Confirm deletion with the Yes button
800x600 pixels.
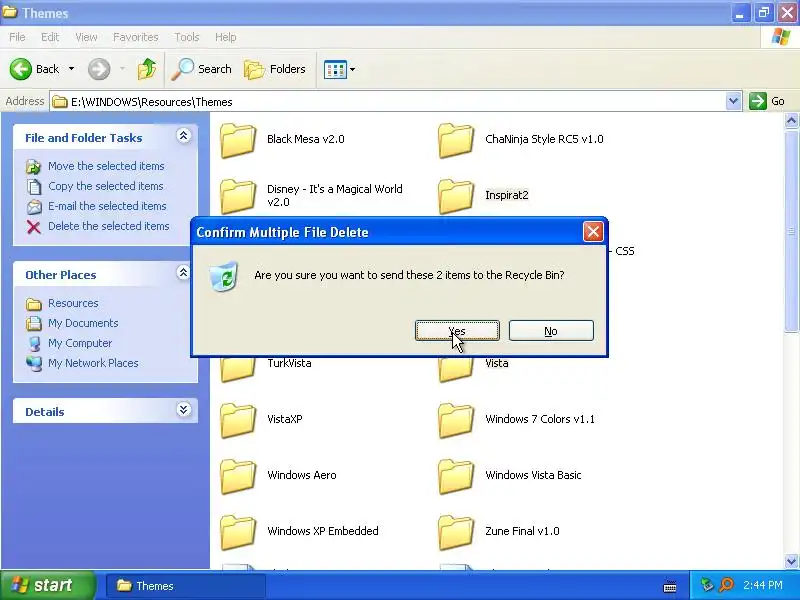(457, 331)
